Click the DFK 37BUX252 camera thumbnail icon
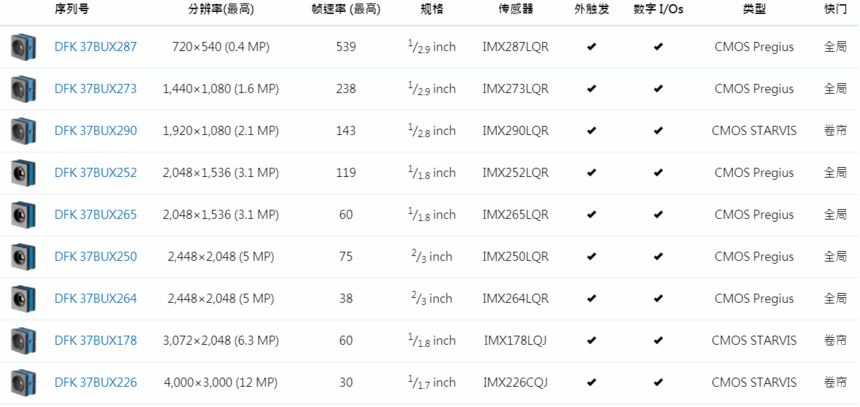Viewport: 860px width, 407px height. point(23,173)
